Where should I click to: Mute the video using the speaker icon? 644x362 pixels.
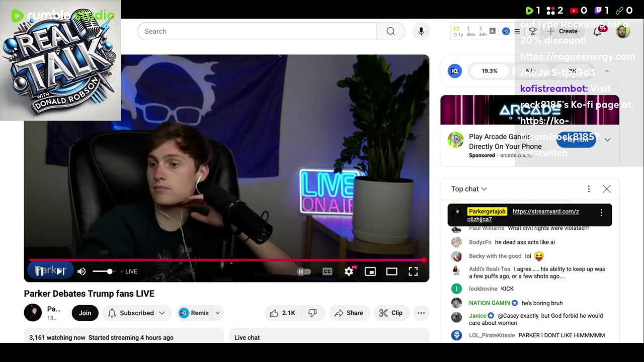point(82,271)
